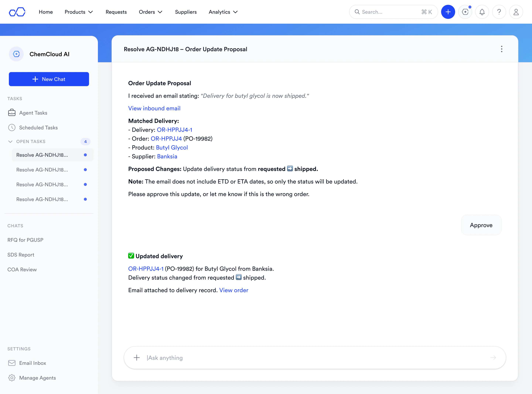Open Requests in the top navigation
Screen dimensions: 532x394
(116, 12)
